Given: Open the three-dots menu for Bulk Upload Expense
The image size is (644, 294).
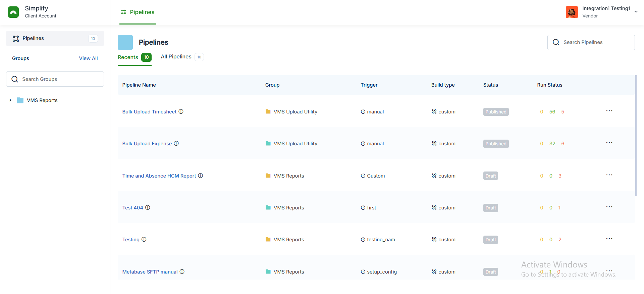Looking at the screenshot, I should (609, 143).
